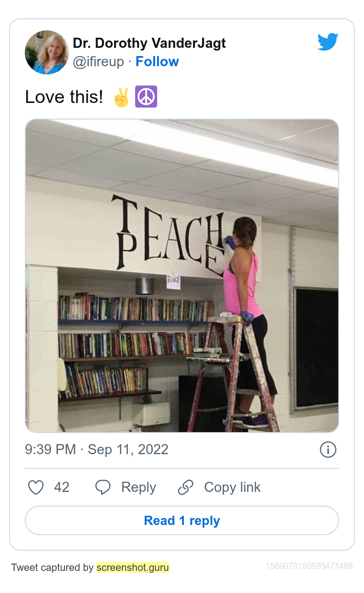Like the tweet with the heart icon

36,487
